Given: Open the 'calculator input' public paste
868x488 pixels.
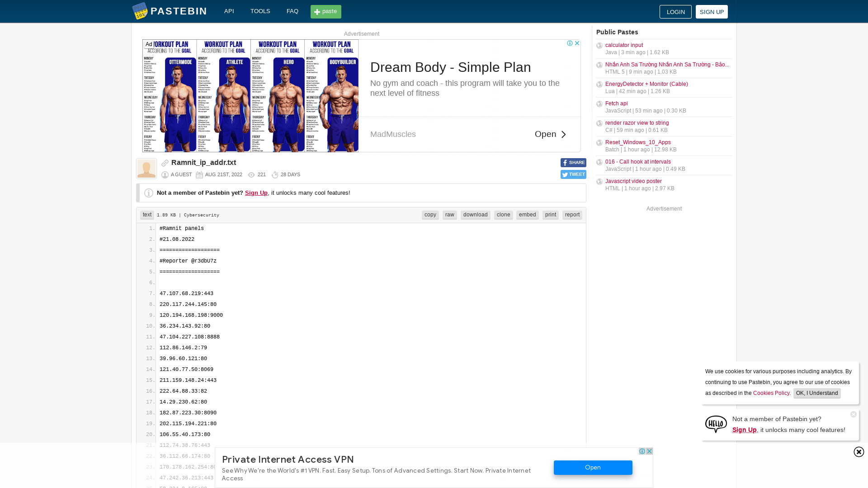Looking at the screenshot, I should pyautogui.click(x=624, y=45).
